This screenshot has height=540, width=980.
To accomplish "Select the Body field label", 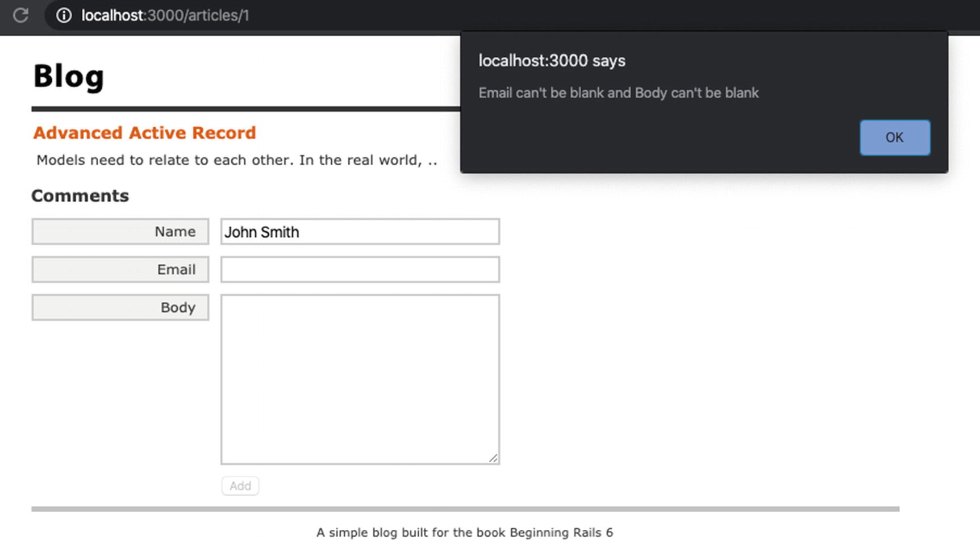I will (120, 307).
